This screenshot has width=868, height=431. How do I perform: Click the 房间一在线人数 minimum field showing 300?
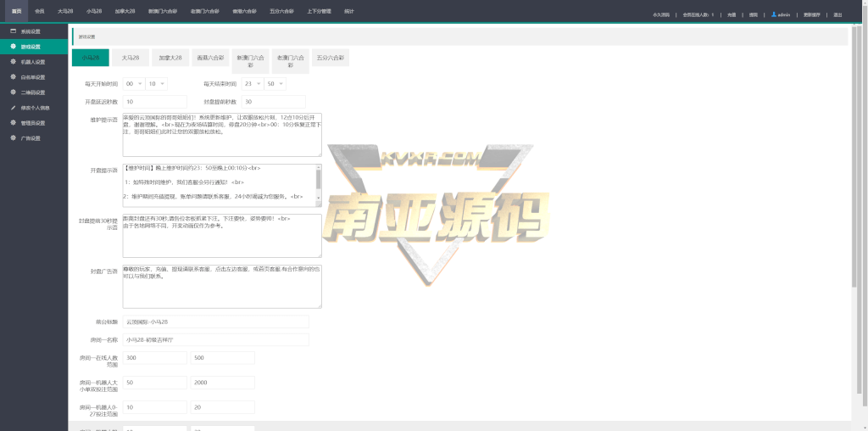point(154,358)
